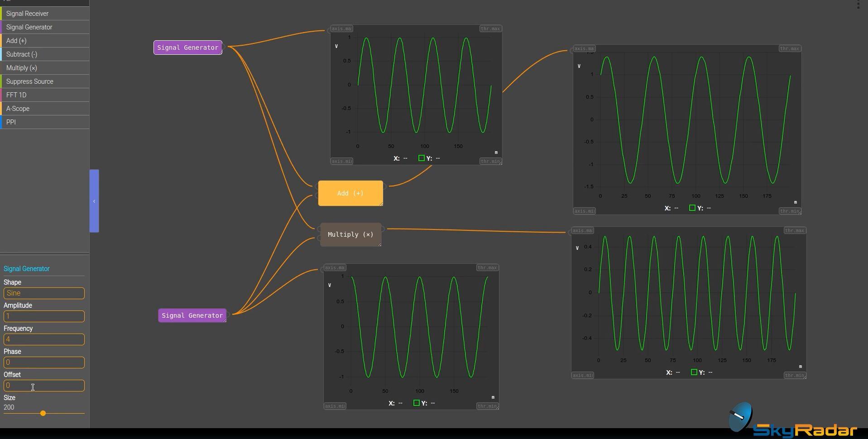Click resize handle of Multiply output scope
The width and height of the screenshot is (868, 439).
[804, 376]
